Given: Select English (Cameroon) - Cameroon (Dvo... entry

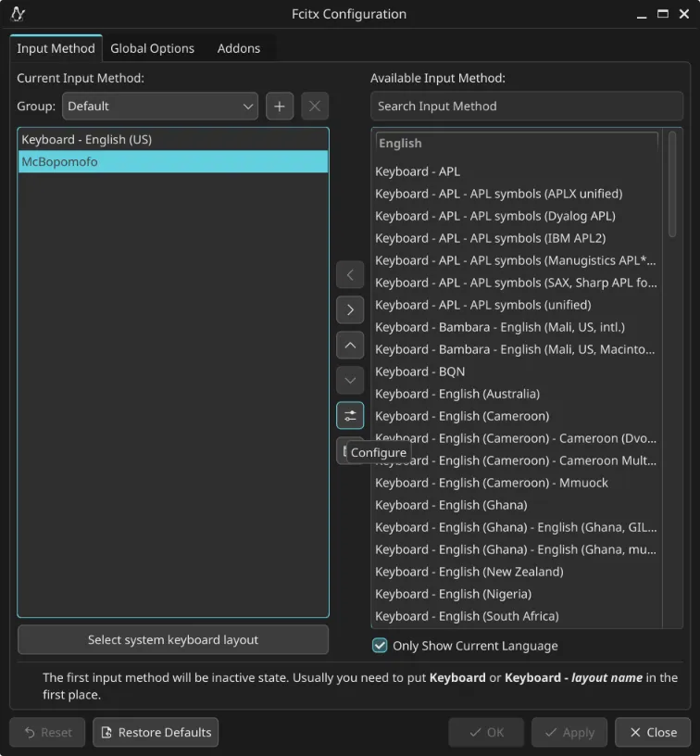Looking at the screenshot, I should pos(517,438).
